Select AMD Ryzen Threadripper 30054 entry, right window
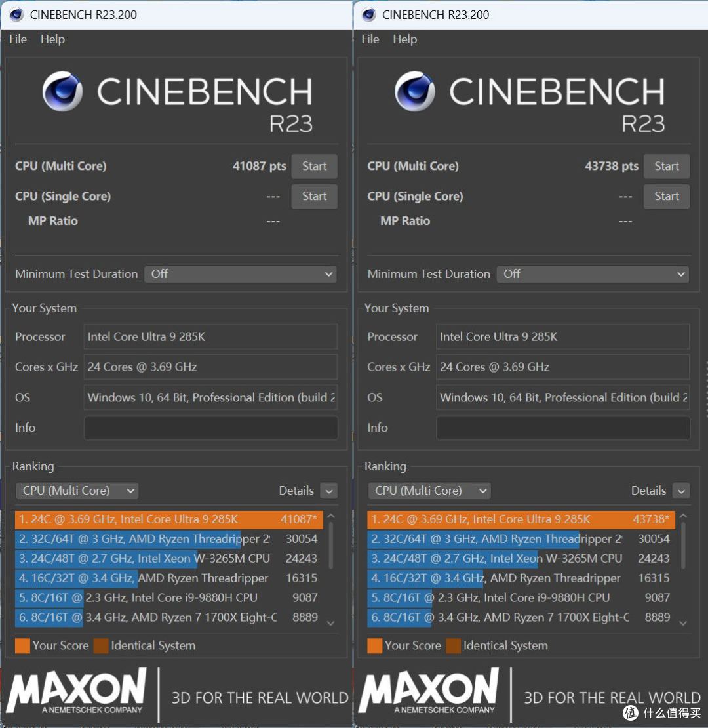Viewport: 708px width, 728px height. coord(521,539)
